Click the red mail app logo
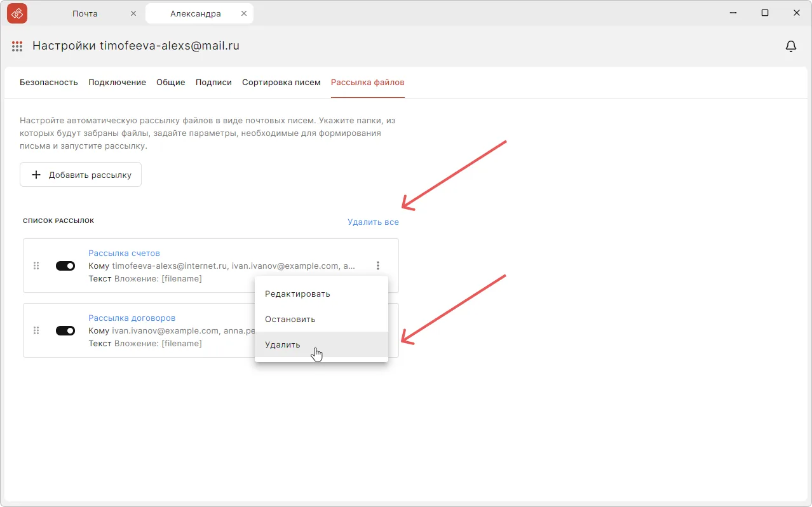The height and width of the screenshot is (507, 812). (17, 13)
